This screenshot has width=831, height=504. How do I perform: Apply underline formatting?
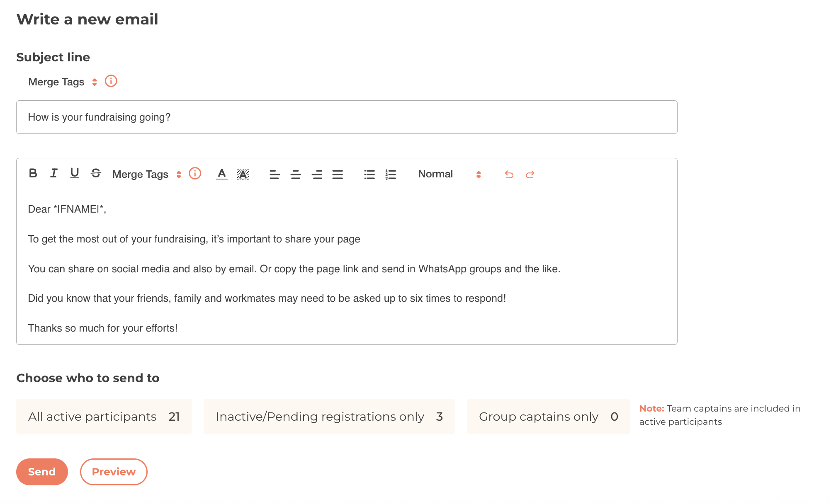75,174
